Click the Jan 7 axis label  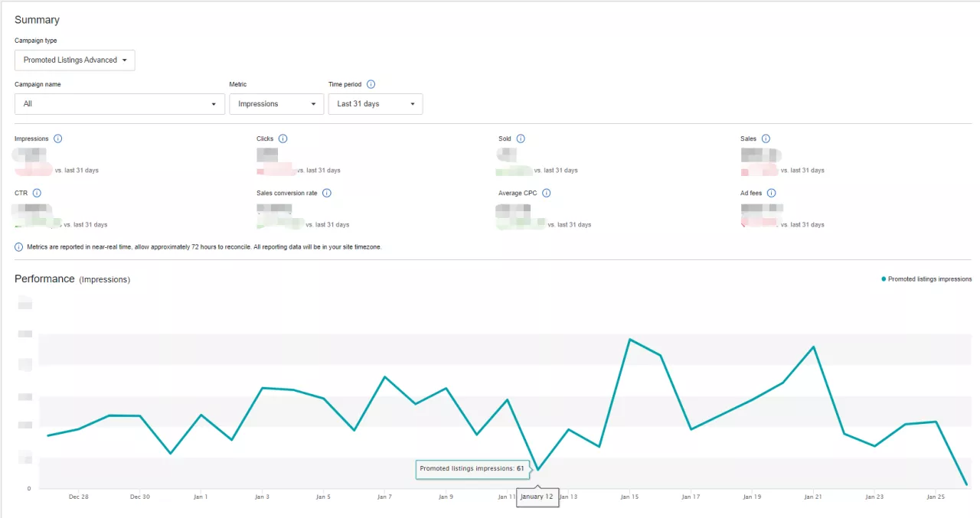pyautogui.click(x=384, y=497)
